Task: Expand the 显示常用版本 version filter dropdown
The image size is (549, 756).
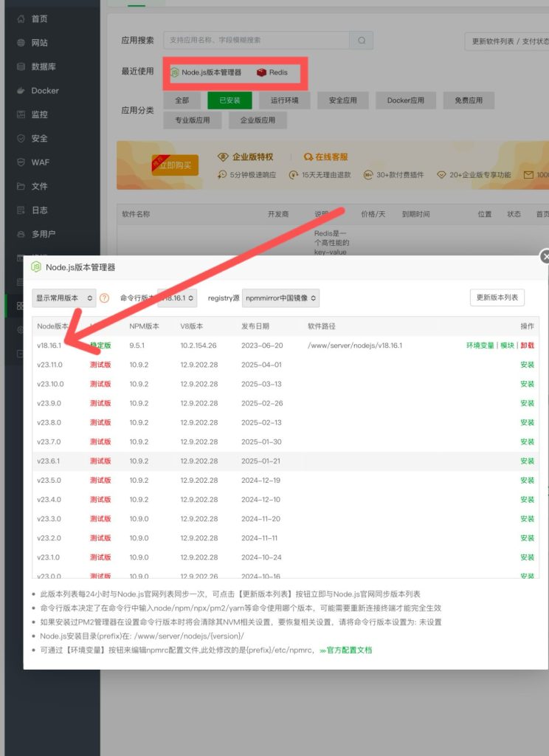Action: click(x=64, y=298)
